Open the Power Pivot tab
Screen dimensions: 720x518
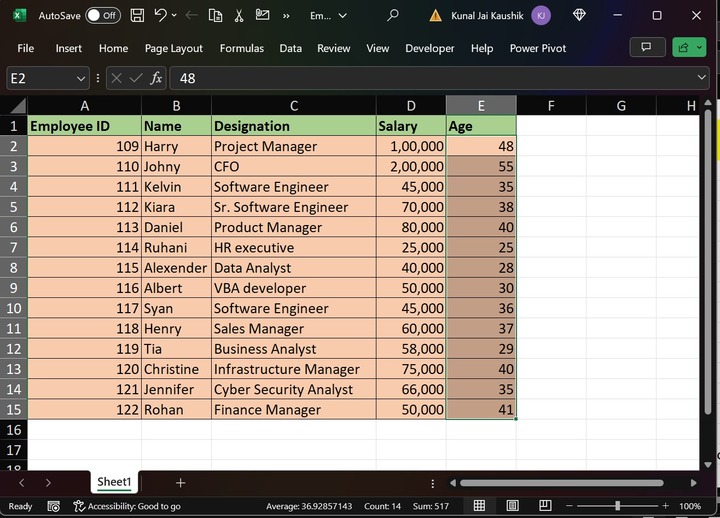click(x=538, y=48)
